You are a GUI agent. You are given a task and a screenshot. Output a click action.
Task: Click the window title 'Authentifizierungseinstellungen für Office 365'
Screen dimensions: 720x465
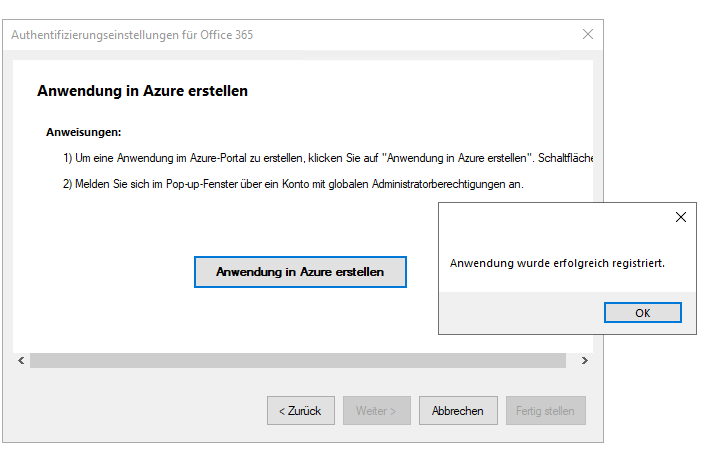(x=132, y=35)
